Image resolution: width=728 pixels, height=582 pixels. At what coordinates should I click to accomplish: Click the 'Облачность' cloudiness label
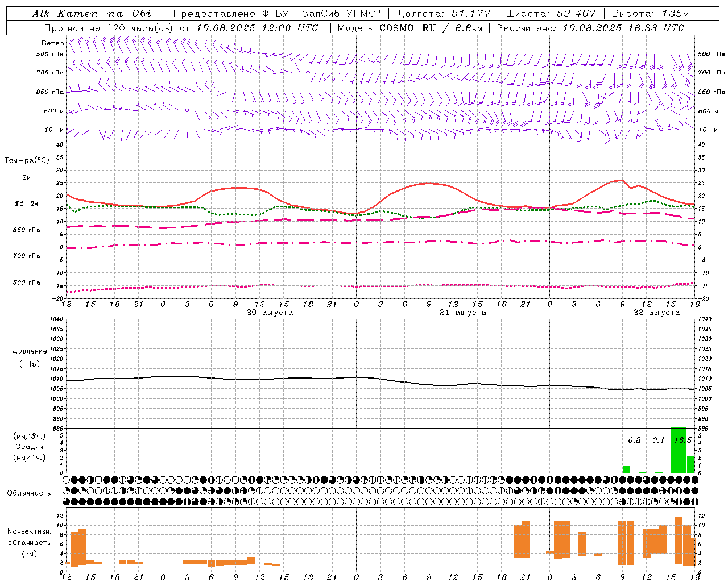click(29, 493)
